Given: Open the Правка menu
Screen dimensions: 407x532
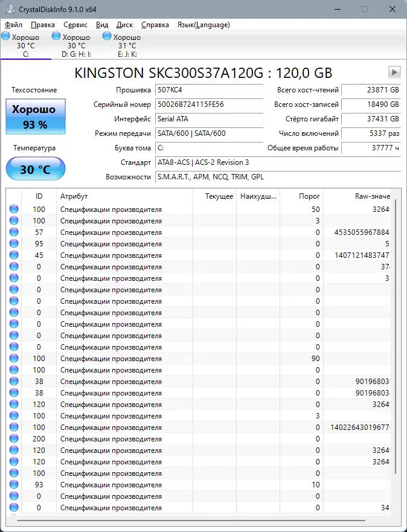Looking at the screenshot, I should click(x=43, y=25).
